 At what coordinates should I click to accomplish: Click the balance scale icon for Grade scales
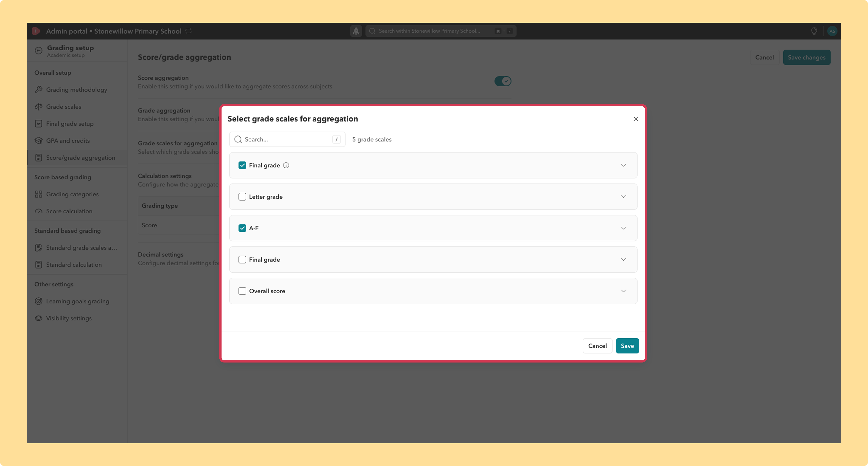(x=39, y=107)
